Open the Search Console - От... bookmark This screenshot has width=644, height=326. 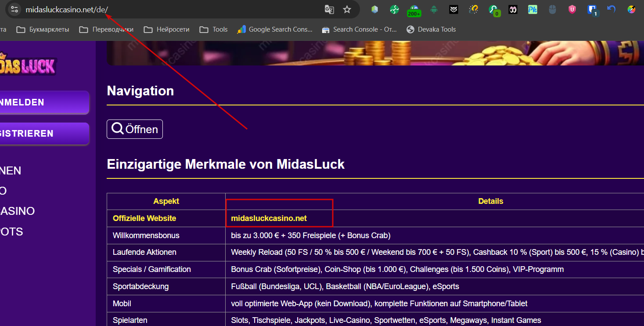(x=359, y=29)
